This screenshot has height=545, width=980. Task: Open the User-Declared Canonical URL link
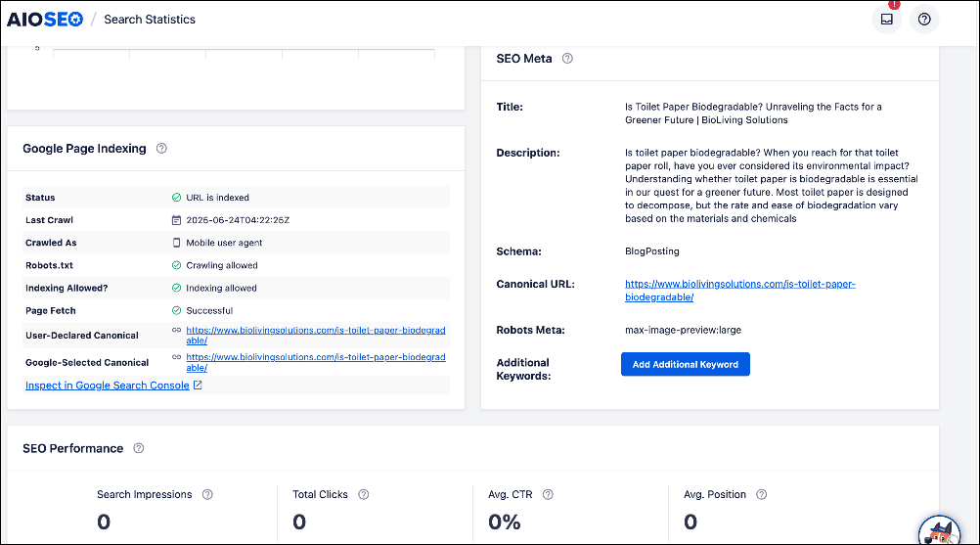[x=316, y=335]
